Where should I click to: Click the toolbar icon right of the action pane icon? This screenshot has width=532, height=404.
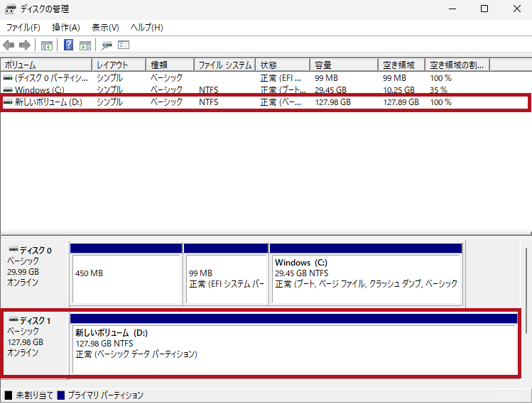[107, 45]
